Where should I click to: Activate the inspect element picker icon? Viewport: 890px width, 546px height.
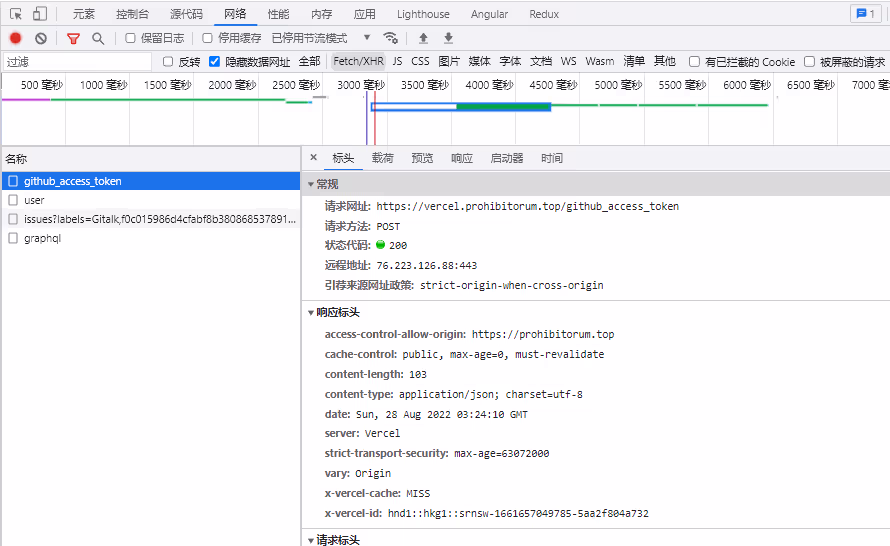tap(16, 14)
